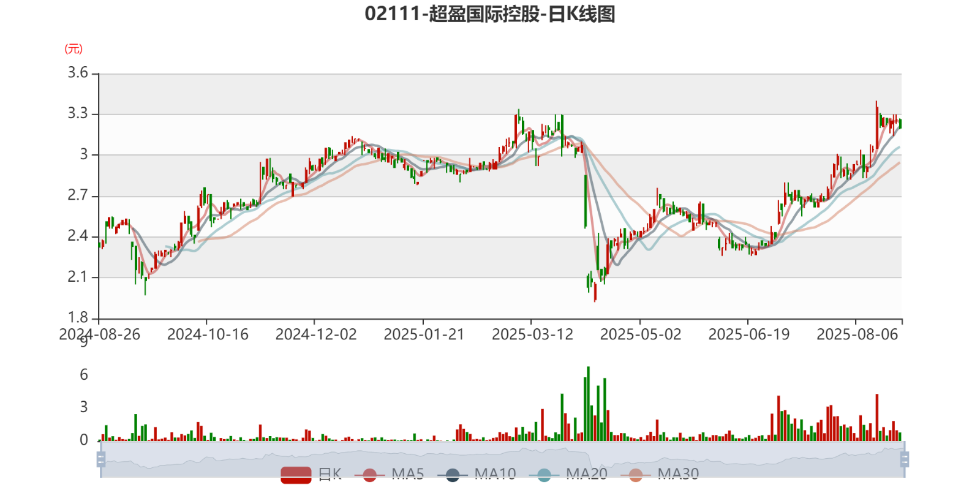The height and width of the screenshot is (490, 980).
Task: Click the chart title 02111-超盈国际控股-日K线图
Action: click(490, 13)
